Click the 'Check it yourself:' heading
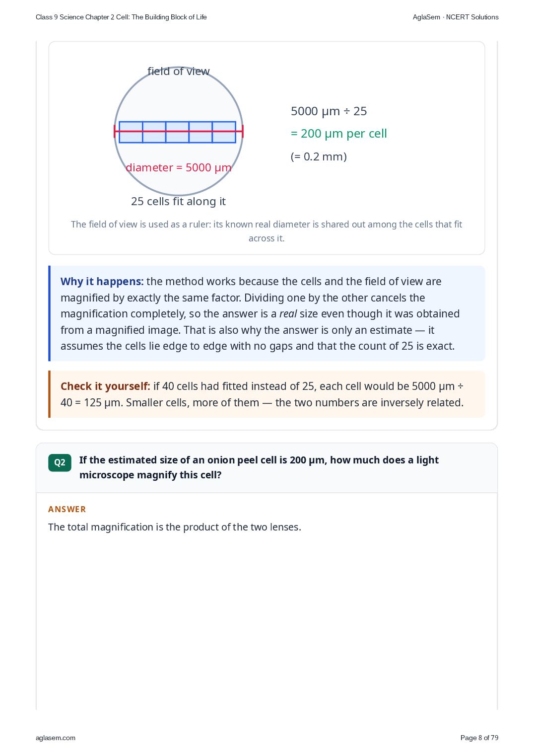Viewport: 534px width, 756px height. [x=105, y=386]
